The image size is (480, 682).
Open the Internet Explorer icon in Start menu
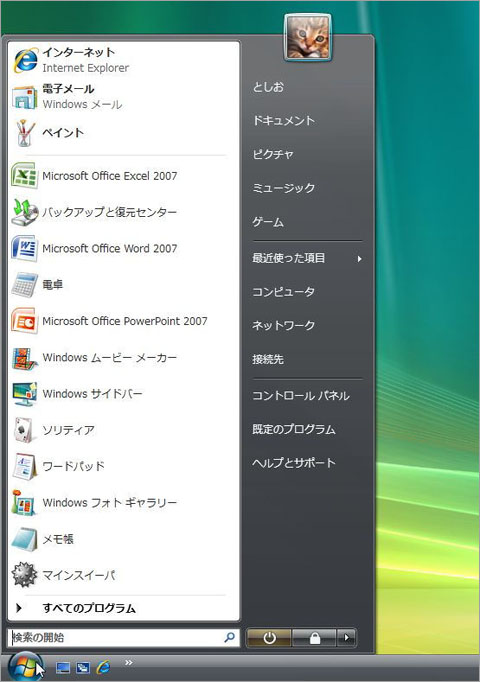coord(25,60)
